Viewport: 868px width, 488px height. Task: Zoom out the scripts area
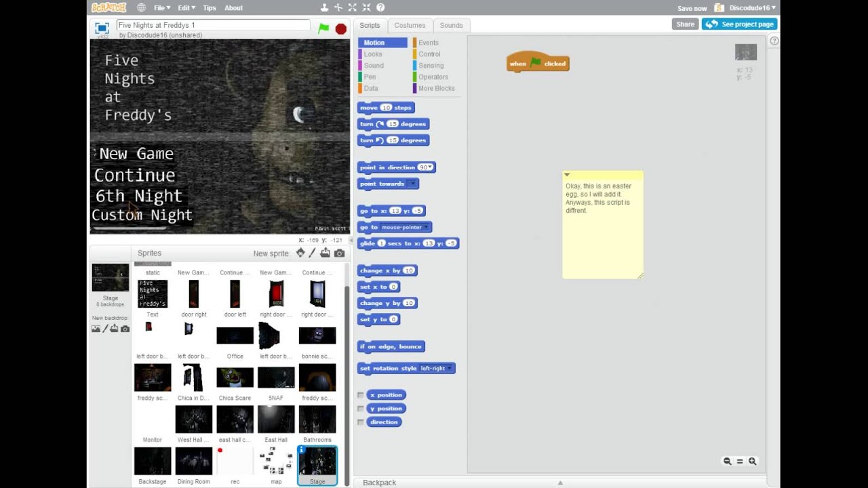(727, 461)
